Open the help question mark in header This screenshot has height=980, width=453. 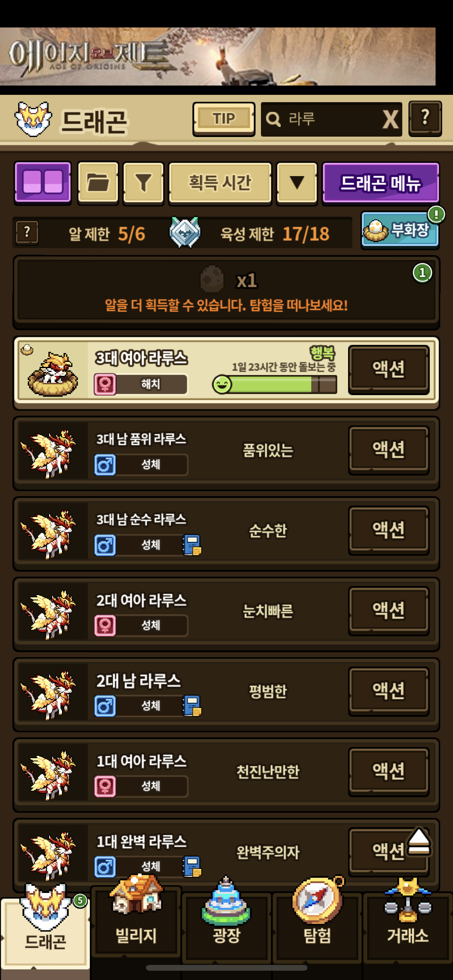coord(425,118)
